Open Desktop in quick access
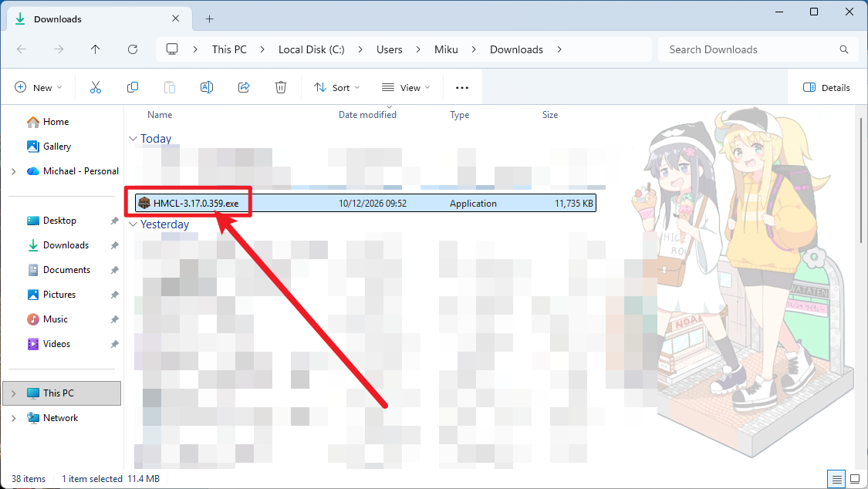Image resolution: width=868 pixels, height=489 pixels. [x=59, y=221]
